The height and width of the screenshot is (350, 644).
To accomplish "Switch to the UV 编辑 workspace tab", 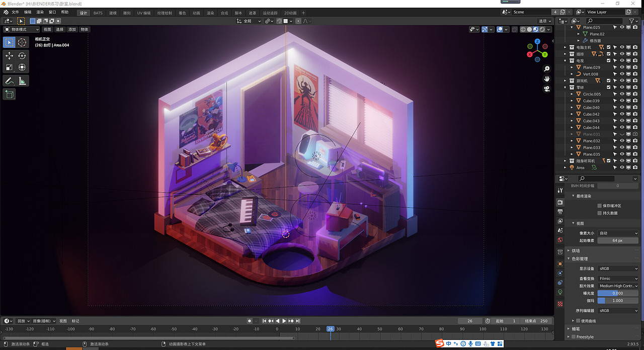I will coord(143,13).
